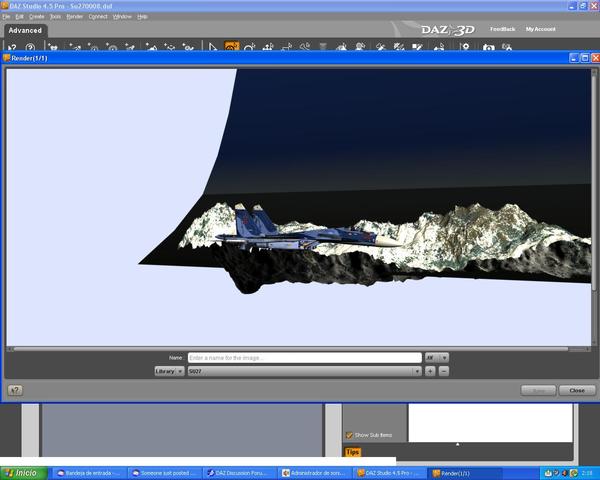Click the system tray volume icon
600x480 pixels.
coord(564,473)
